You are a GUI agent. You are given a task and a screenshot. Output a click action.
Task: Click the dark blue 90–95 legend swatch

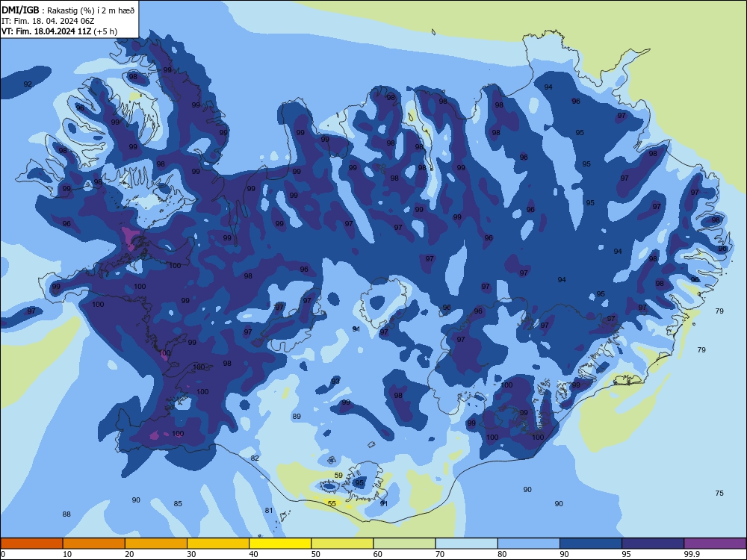pos(591,544)
